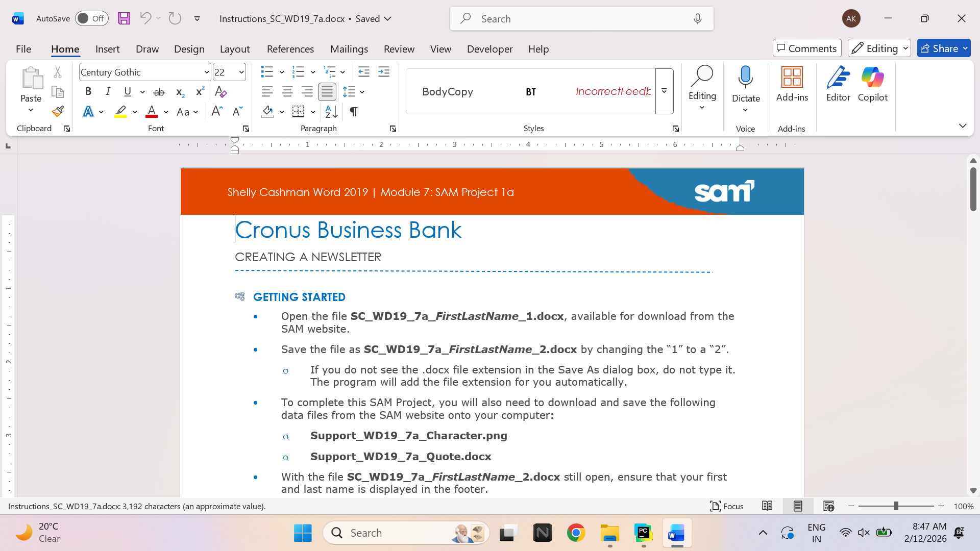The height and width of the screenshot is (551, 980).
Task: Switch to Read Mode view icon
Action: (x=767, y=506)
